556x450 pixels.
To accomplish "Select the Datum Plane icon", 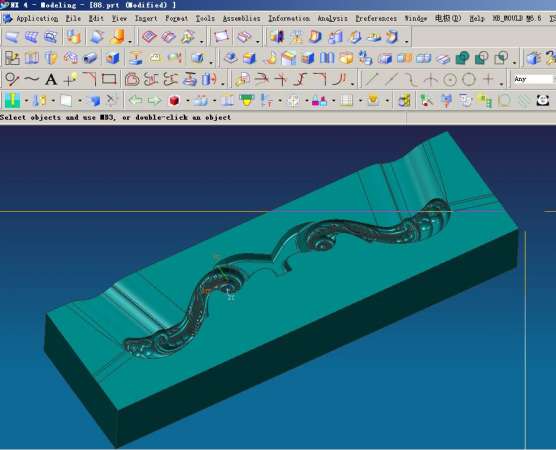I will tap(221, 37).
